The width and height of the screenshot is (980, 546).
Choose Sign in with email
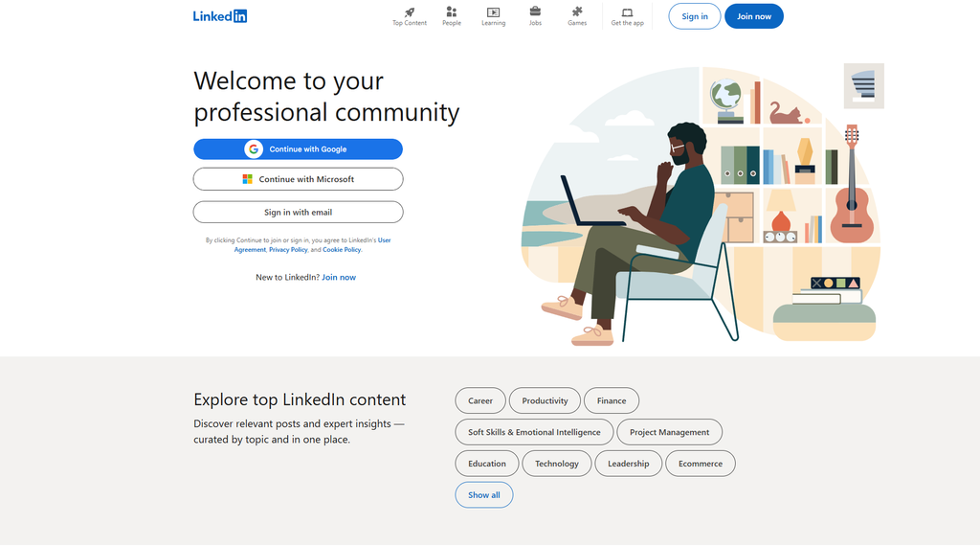(x=299, y=212)
